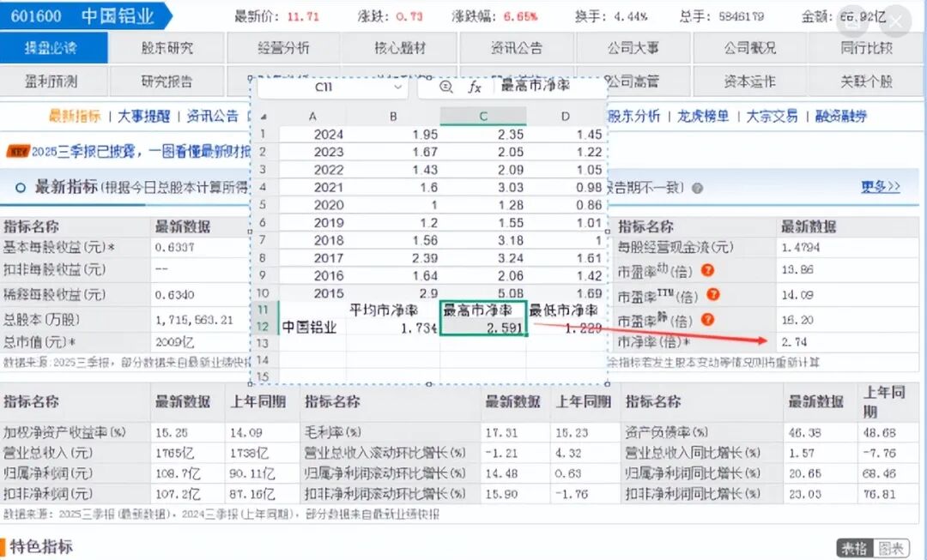The image size is (927, 560).
Task: Switch to 图表 view toggle
Action: pyautogui.click(x=892, y=548)
